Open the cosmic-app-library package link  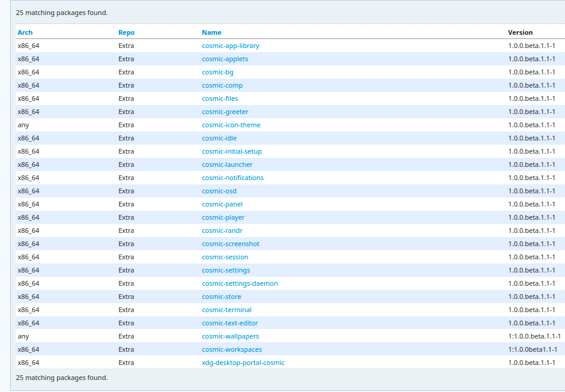tap(231, 46)
